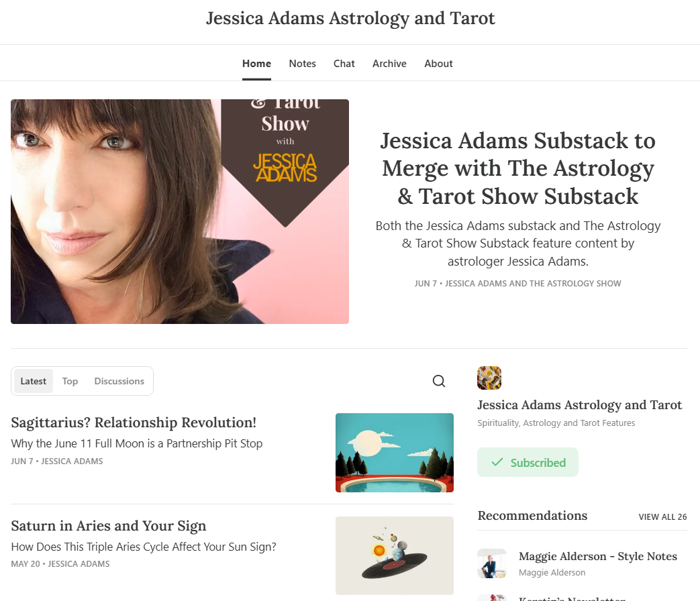Expand all recommendations via View All 26

[x=662, y=516]
